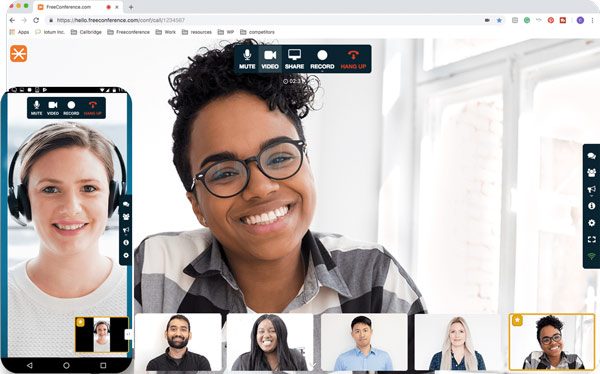Viewport: 600px width, 374px height.
Task: Toggle the VIDEO camera button in browser toolbar
Action: pyautogui.click(x=270, y=59)
